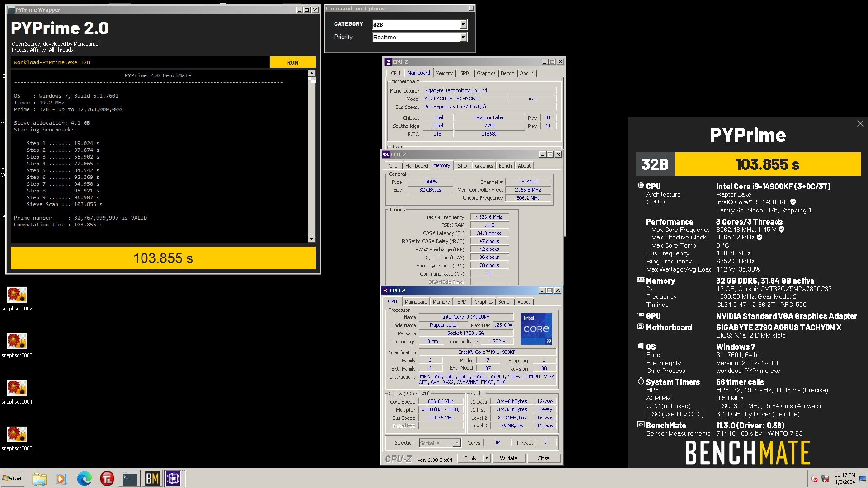Click the PYPrime log scrollbar up arrow
This screenshot has width=868, height=488.
311,73
